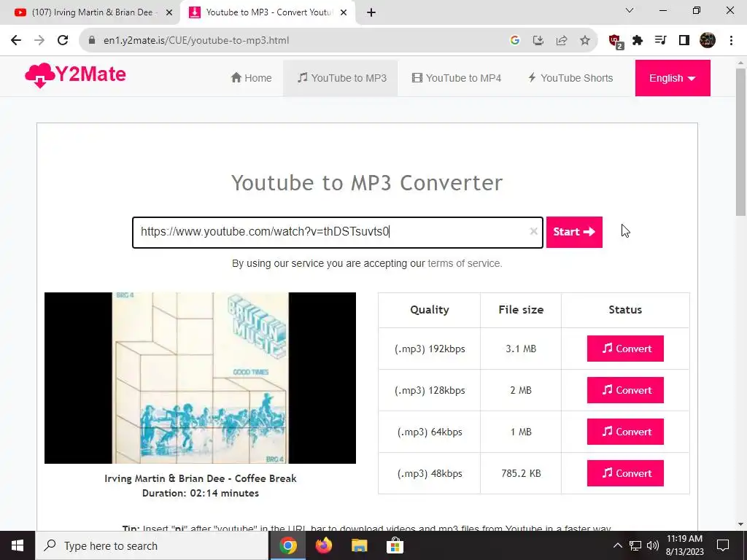Open Microsoft Store from the taskbar
Viewport: 747px width, 560px height.
[395, 545]
